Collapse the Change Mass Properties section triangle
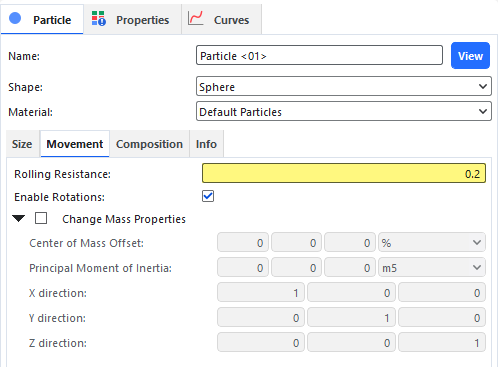Image resolution: width=498 pixels, height=367 pixels. pos(19,219)
